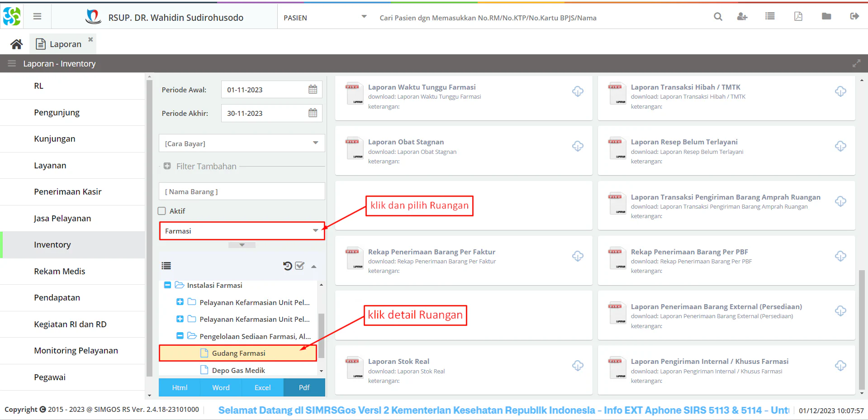Expand first Pelayanan Kefarmasian Unit node
The width and height of the screenshot is (868, 420).
point(180,302)
